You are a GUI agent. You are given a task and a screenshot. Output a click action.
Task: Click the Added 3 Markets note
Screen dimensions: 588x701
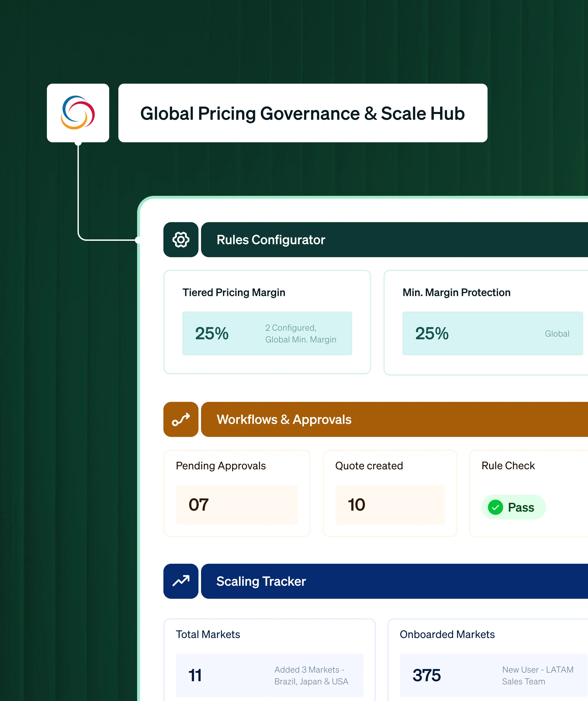point(311,675)
